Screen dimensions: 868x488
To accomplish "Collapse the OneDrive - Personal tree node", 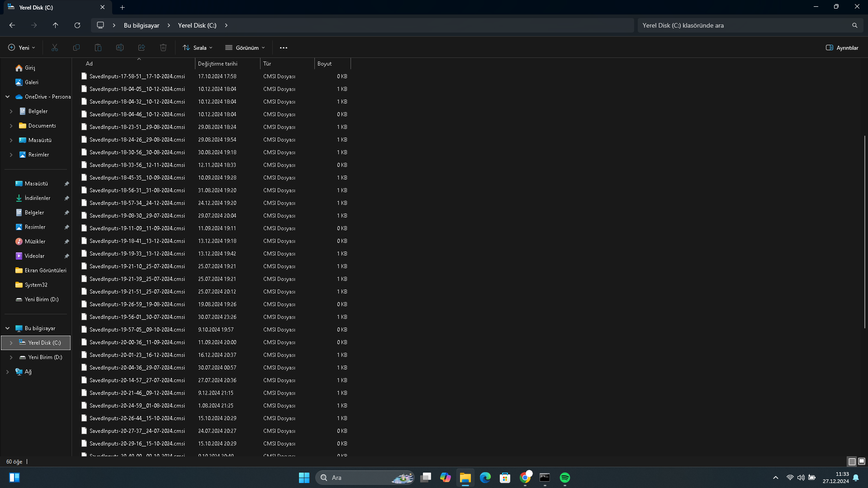I will [8, 97].
